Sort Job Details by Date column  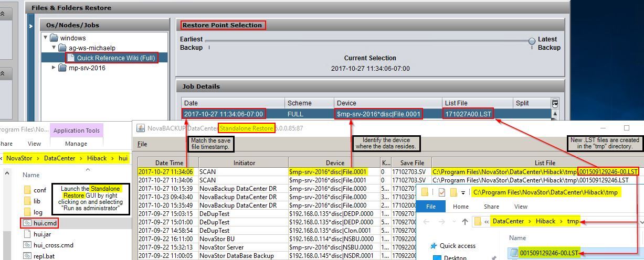(233, 103)
